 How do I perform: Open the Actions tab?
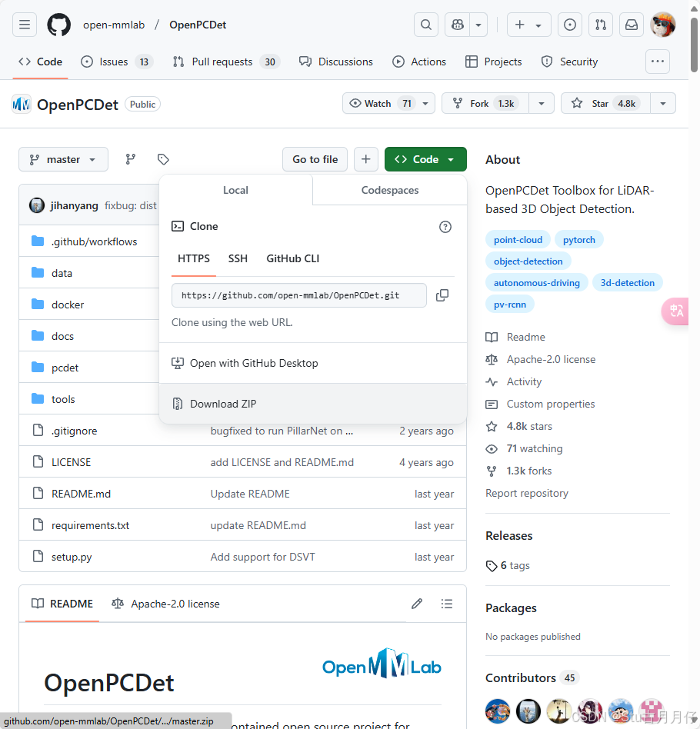click(x=419, y=62)
